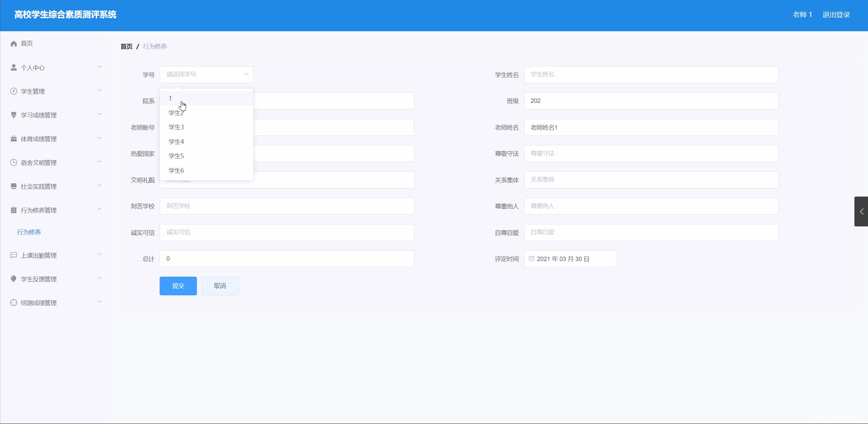Click the icon beside 体育成绩管理
This screenshot has height=424, width=868.
14,139
